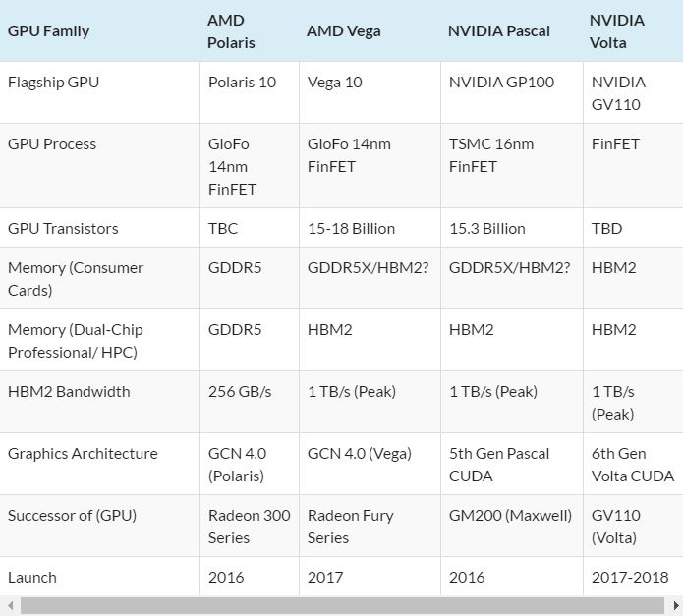Click the HBM2 Bandwidth row label
Image resolution: width=683 pixels, height=616 pixels.
tap(69, 392)
